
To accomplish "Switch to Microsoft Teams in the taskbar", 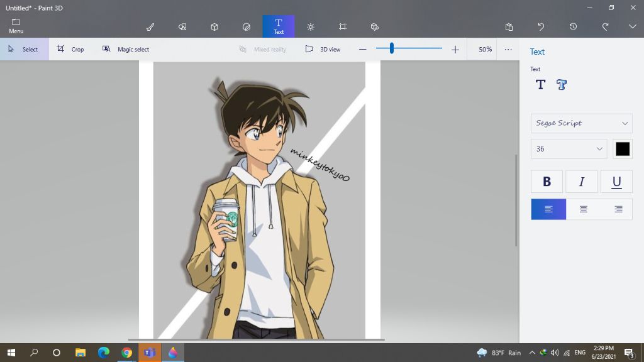I will (x=150, y=353).
